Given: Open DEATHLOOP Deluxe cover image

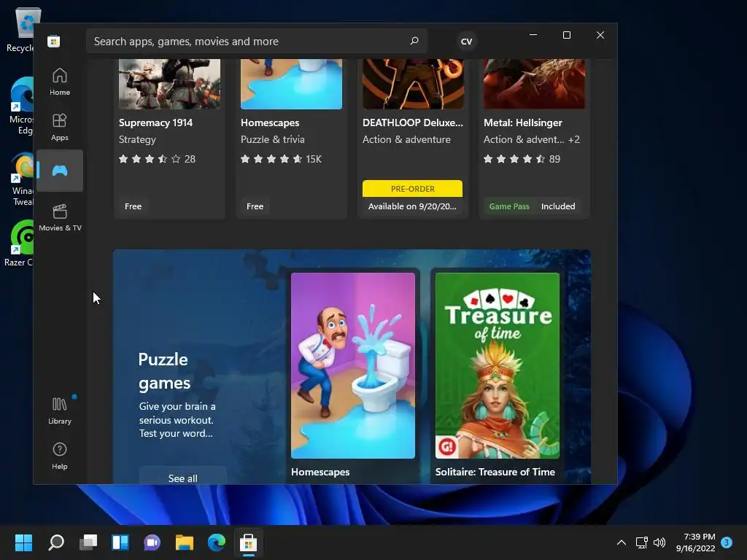Looking at the screenshot, I should pos(413,84).
